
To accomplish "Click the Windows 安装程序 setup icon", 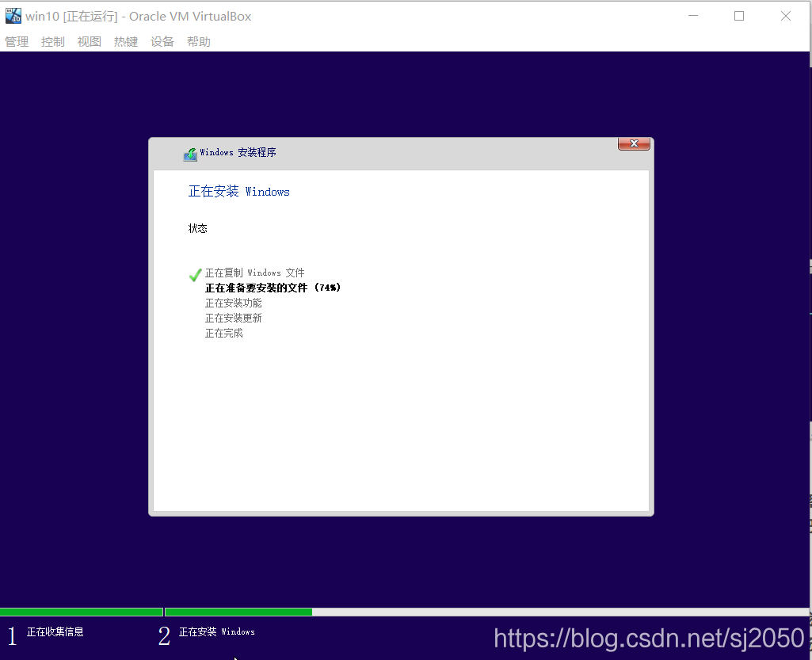I will pyautogui.click(x=190, y=154).
